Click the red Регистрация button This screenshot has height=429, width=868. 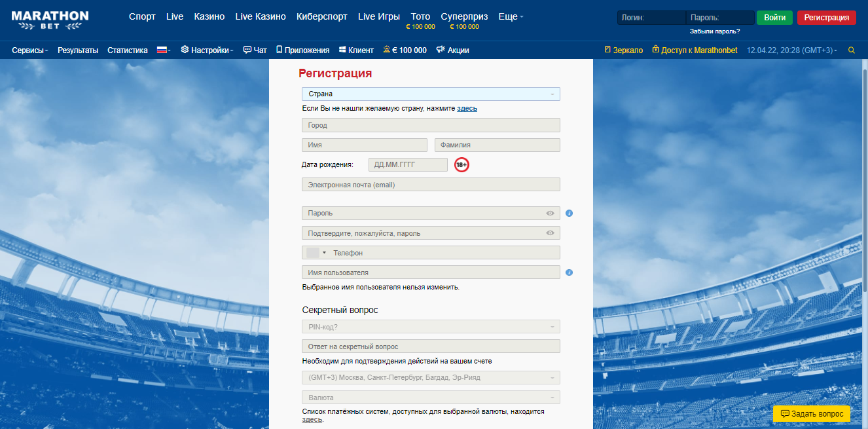tap(827, 18)
